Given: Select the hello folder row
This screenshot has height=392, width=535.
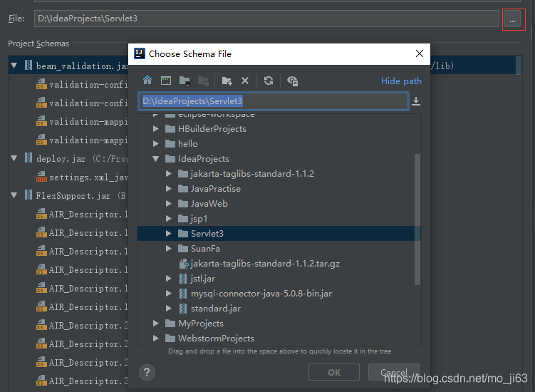Looking at the screenshot, I should (279, 144).
